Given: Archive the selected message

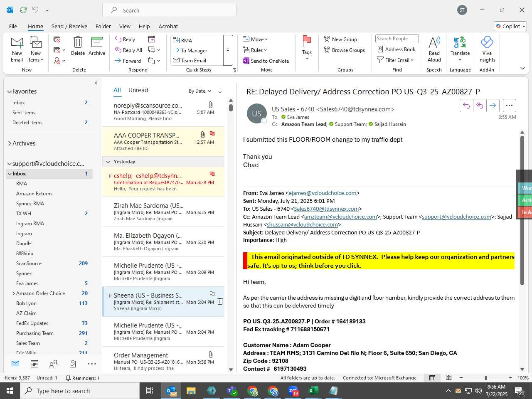Looking at the screenshot, I should coord(97,46).
